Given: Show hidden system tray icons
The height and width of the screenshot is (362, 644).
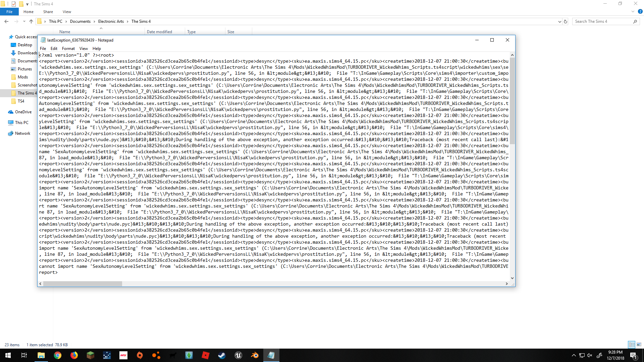Looking at the screenshot, I should click(574, 355).
